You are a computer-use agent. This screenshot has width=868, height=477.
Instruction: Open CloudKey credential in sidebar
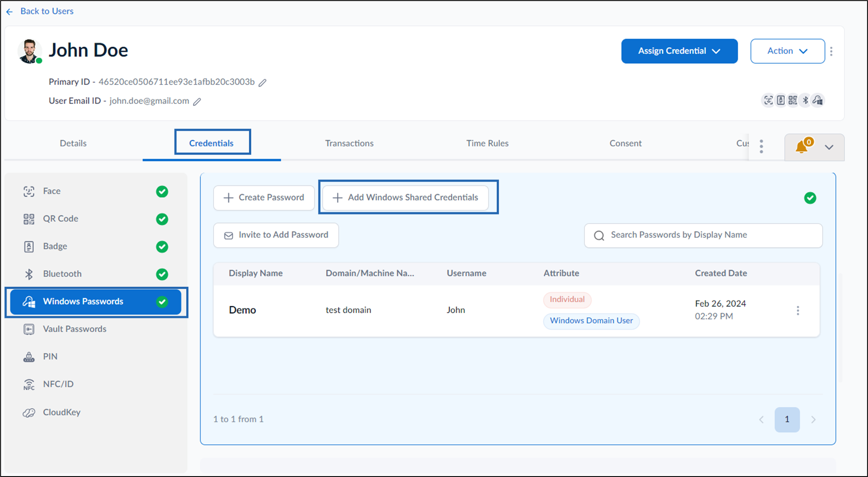coord(96,412)
